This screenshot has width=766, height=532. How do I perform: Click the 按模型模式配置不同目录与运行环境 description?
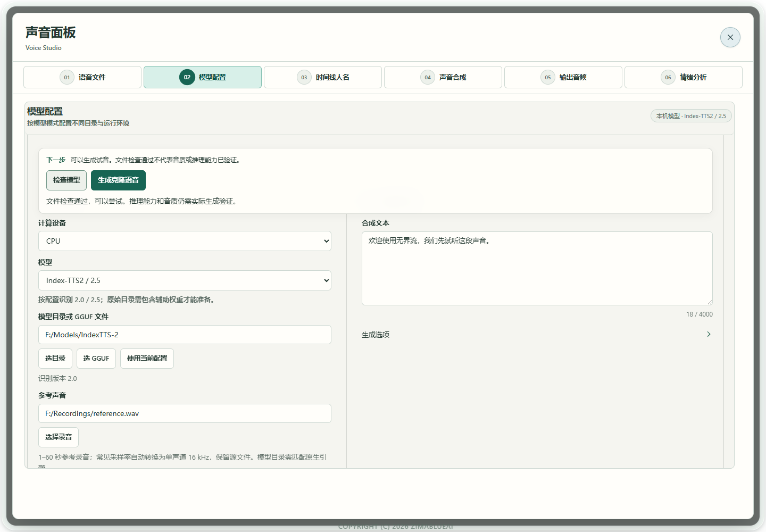coord(78,123)
